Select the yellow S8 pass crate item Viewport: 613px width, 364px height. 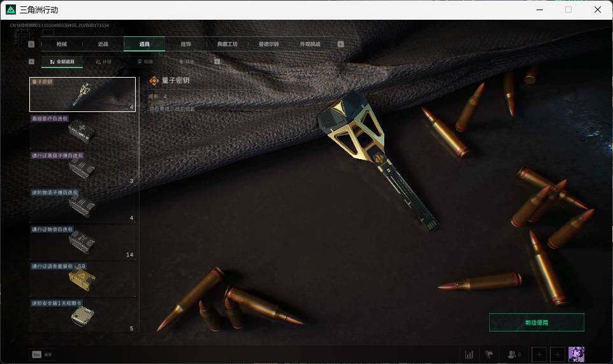coord(82,279)
